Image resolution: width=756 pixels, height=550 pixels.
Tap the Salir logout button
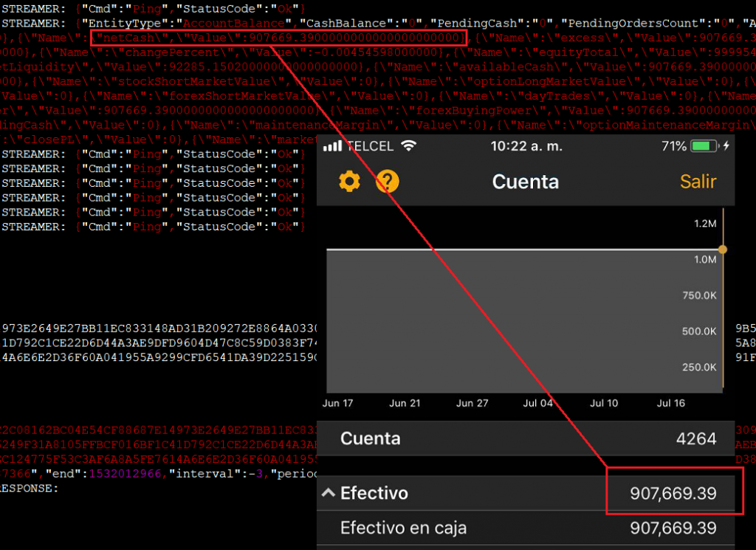point(698,182)
